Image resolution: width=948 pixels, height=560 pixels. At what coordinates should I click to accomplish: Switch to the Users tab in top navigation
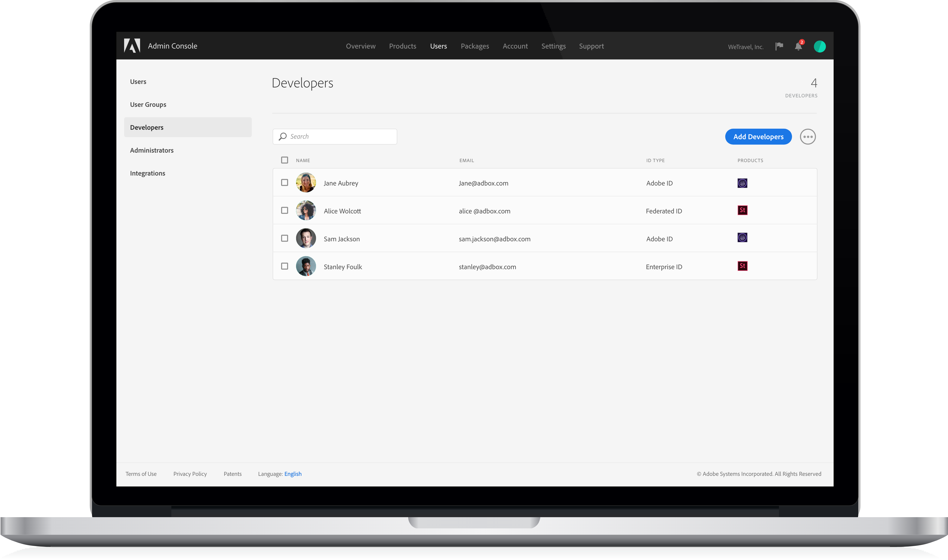[439, 46]
